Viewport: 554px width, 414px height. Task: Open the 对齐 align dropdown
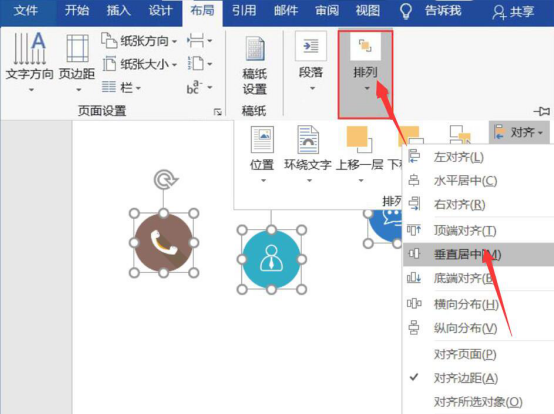(519, 132)
